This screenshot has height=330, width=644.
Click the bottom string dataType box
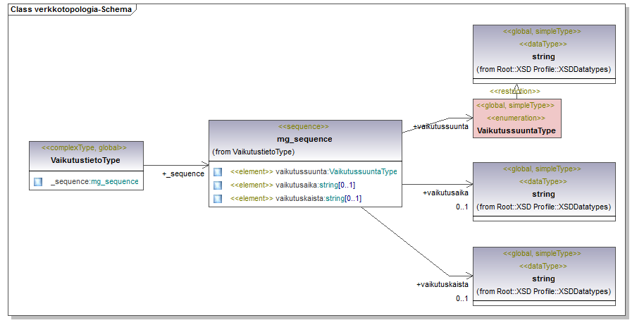[x=544, y=276]
